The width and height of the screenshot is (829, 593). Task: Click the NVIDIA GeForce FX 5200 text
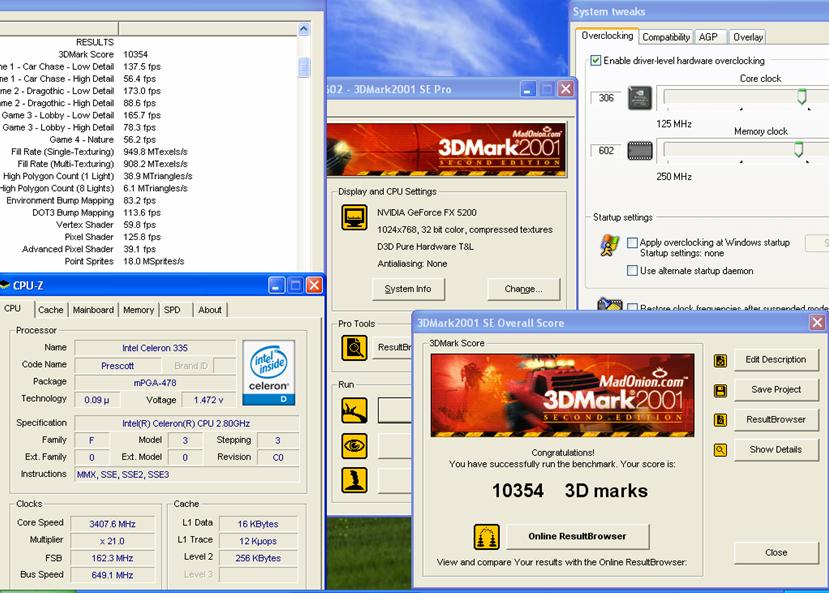(x=427, y=212)
